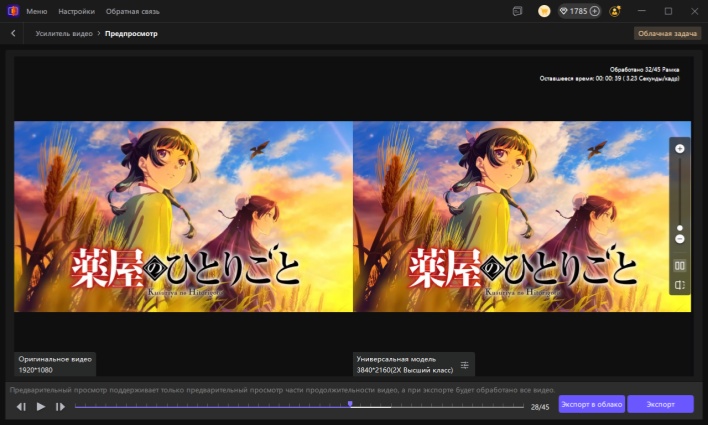
Task: Close the application window
Action: coord(694,11)
